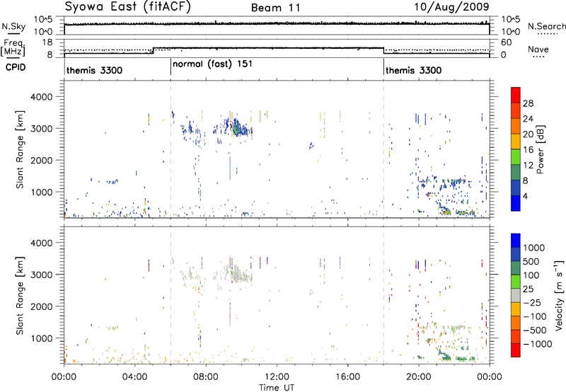566x392 pixels.
Task: Click the first 'themis 3300' label near 00:00
Action: [95, 70]
